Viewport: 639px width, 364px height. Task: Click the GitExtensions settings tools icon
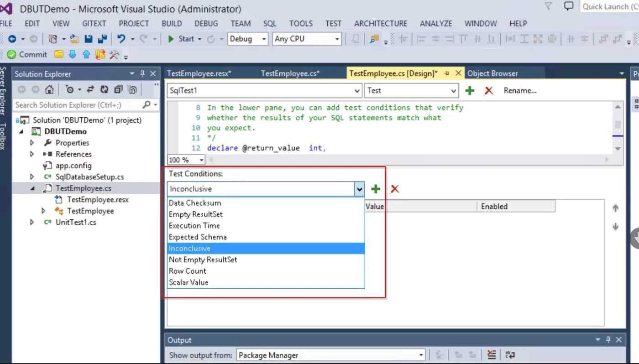coord(114,55)
